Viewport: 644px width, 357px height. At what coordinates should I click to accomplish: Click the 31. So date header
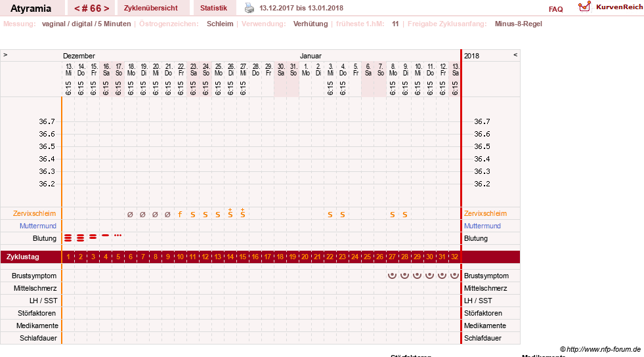tap(293, 70)
